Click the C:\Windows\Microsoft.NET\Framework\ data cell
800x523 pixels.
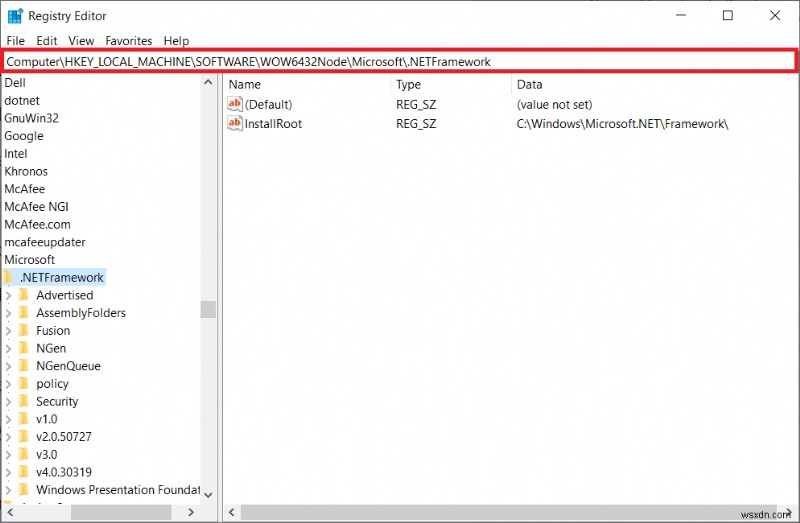pos(622,123)
